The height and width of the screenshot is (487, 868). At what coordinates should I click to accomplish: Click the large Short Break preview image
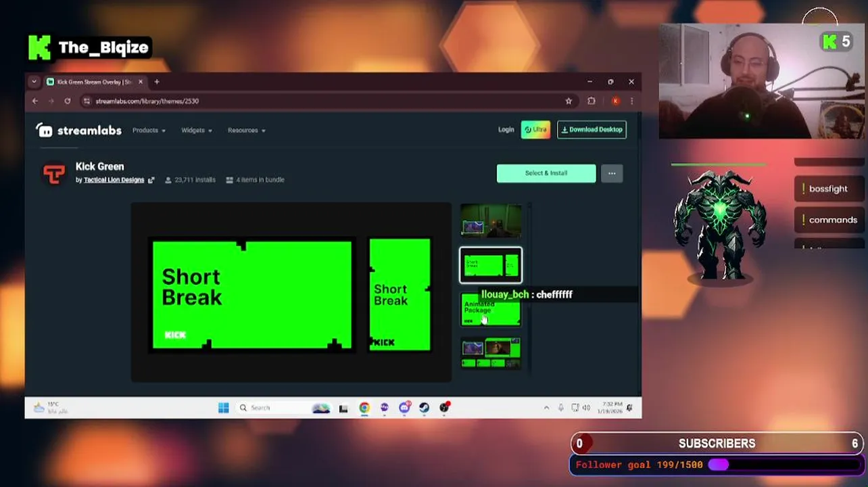[291, 293]
